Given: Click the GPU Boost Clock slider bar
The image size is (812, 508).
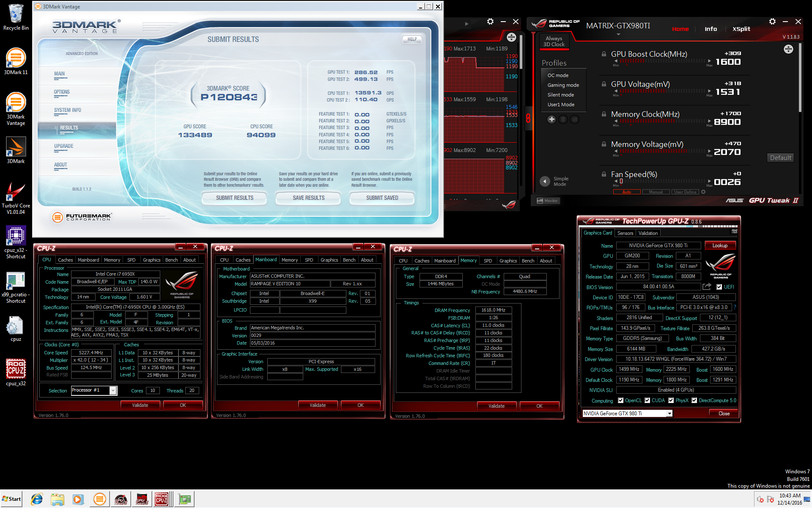Looking at the screenshot, I should [662, 61].
